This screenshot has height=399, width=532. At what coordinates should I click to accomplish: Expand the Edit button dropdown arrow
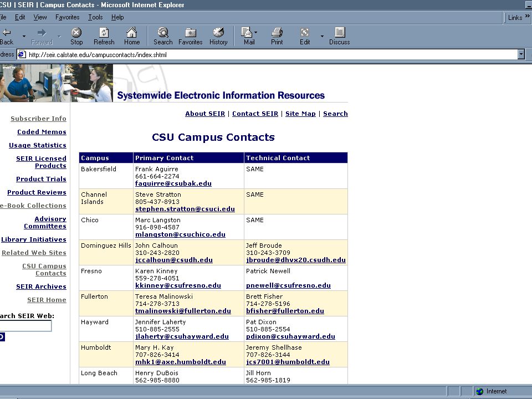[322, 36]
